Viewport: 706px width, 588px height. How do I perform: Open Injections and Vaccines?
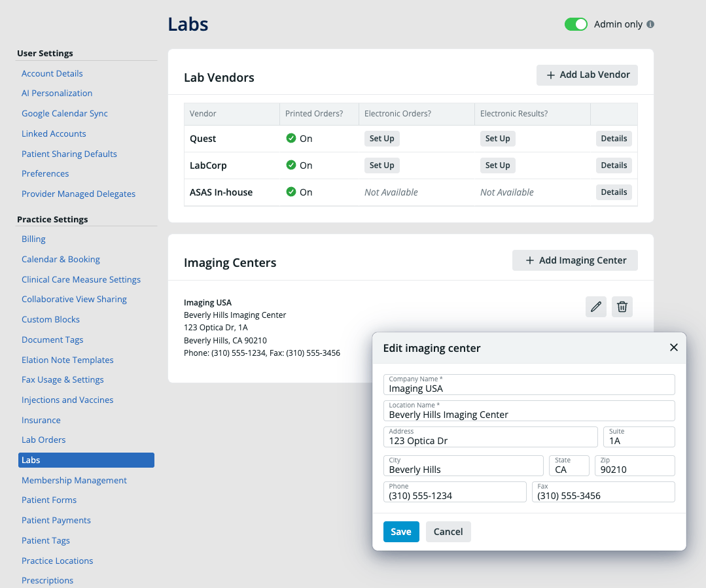pyautogui.click(x=67, y=400)
